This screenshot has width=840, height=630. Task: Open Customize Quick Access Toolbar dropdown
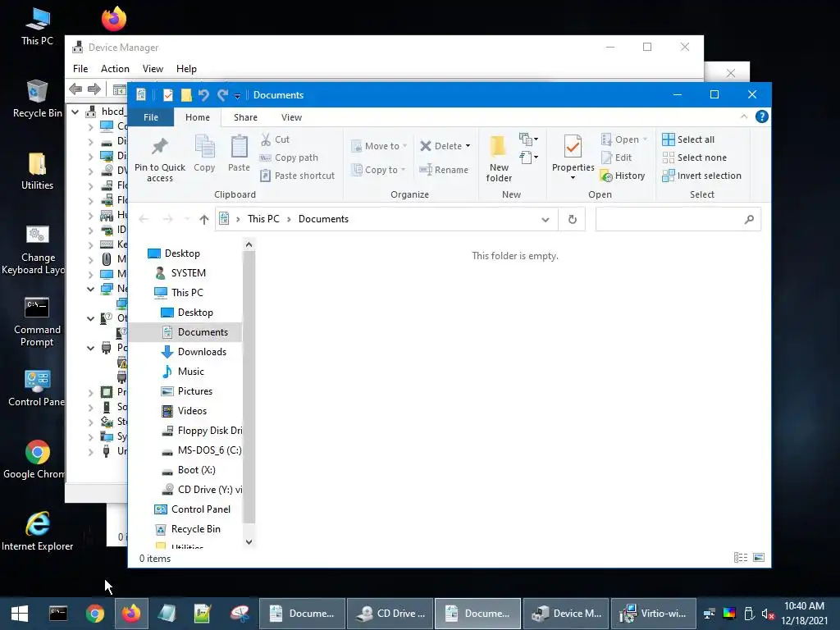[237, 96]
